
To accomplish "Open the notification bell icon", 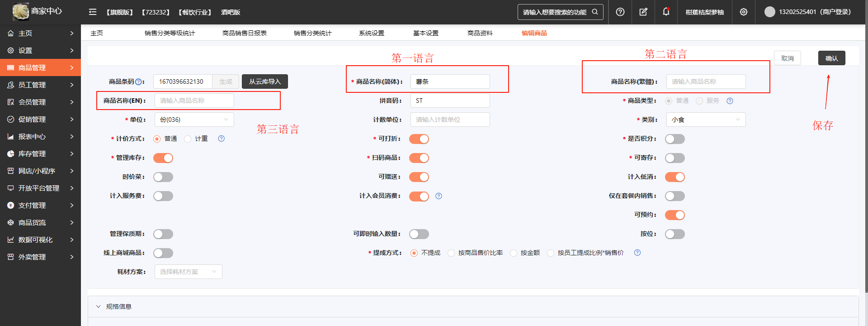I will (666, 12).
